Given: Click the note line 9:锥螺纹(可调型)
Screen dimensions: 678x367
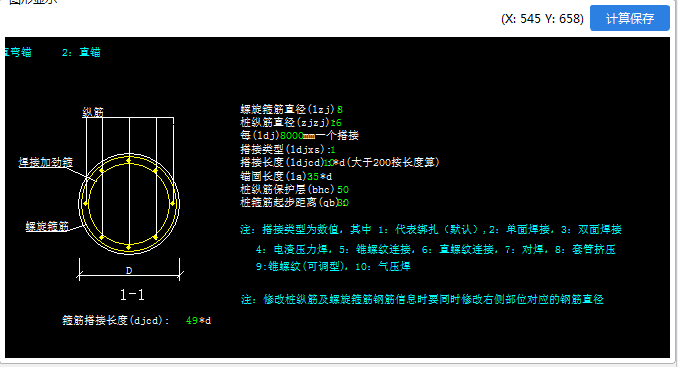Looking at the screenshot, I should pyautogui.click(x=333, y=266).
